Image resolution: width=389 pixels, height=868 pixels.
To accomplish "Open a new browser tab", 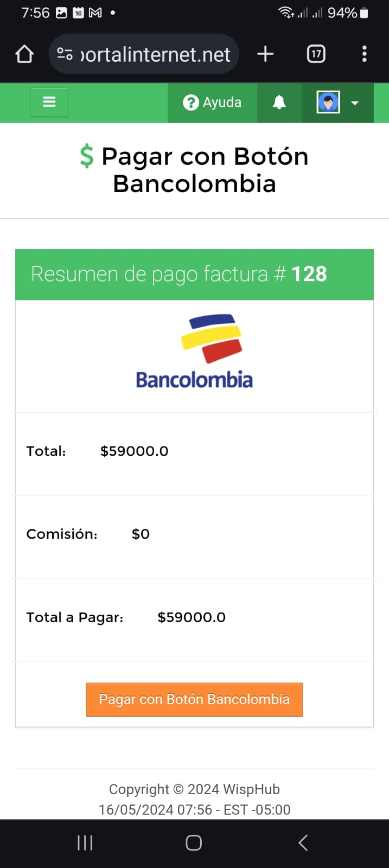I will [x=265, y=54].
